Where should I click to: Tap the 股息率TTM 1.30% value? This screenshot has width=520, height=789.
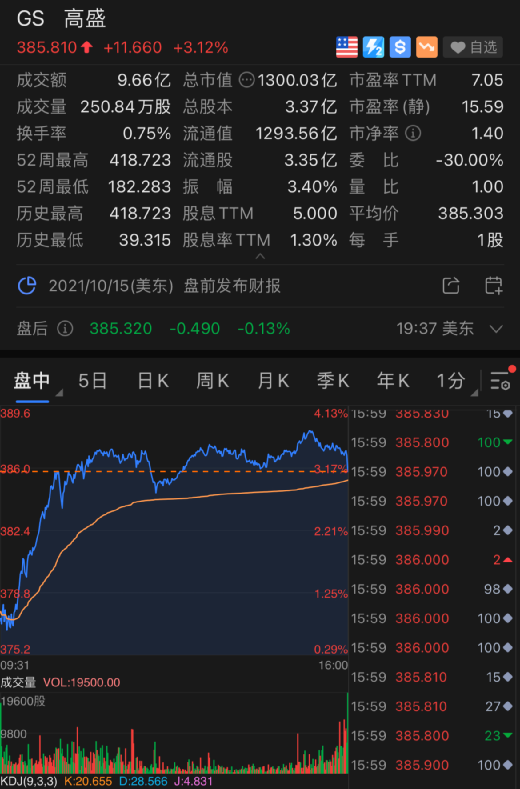(x=314, y=240)
